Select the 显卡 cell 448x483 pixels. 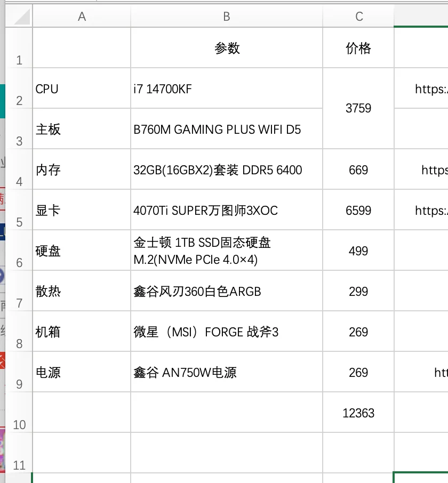pyautogui.click(x=82, y=210)
